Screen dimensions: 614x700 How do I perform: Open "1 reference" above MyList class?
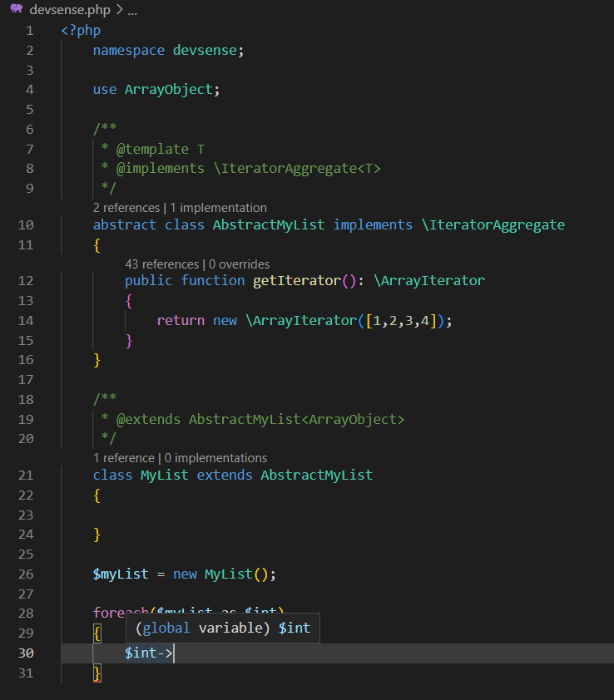tap(123, 458)
